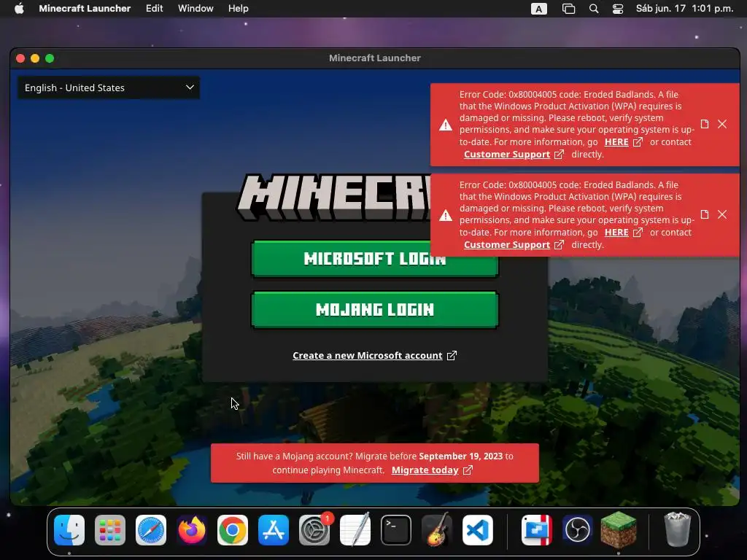Open the English - United States language dropdown
This screenshot has width=747, height=560.
(109, 87)
